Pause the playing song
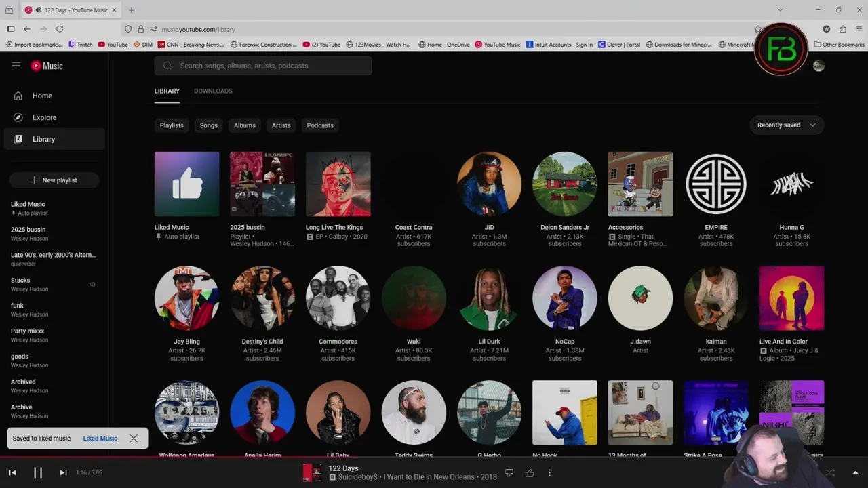This screenshot has height=488, width=868. [38, 472]
